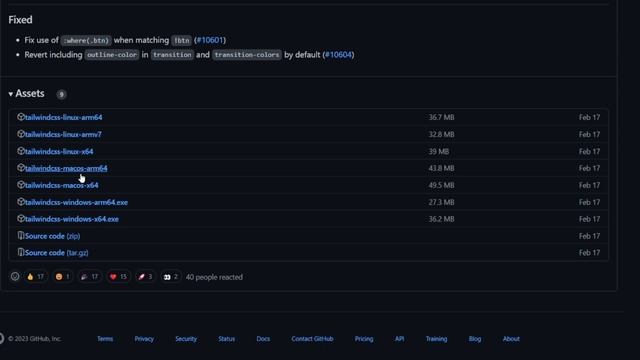Click the '27.3 MB' size value
Screen dimensions: 640x360
(441, 202)
